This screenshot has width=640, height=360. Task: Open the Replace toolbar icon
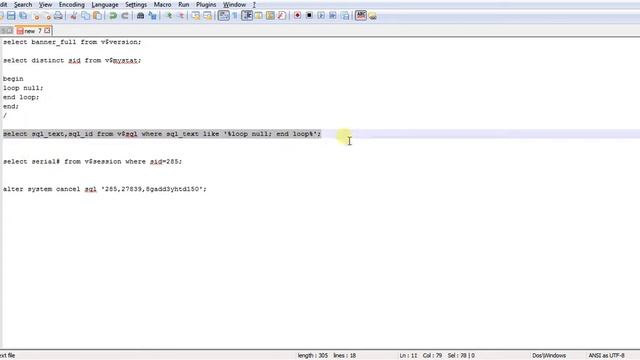coord(152,16)
